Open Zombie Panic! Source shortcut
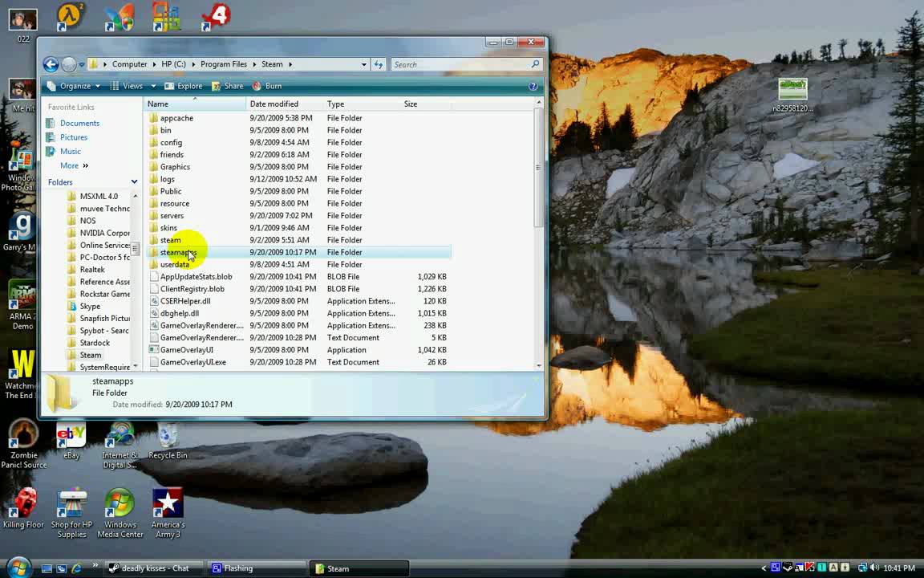 click(x=23, y=443)
